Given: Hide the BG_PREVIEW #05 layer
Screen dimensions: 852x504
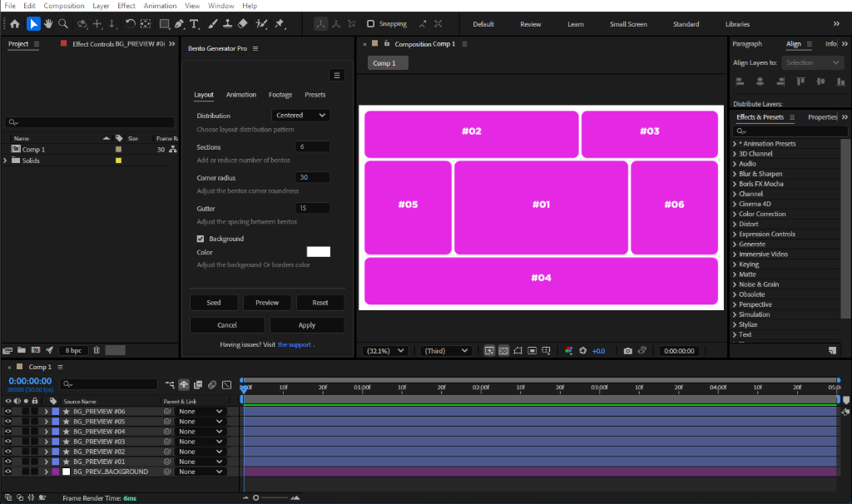Looking at the screenshot, I should point(8,422).
